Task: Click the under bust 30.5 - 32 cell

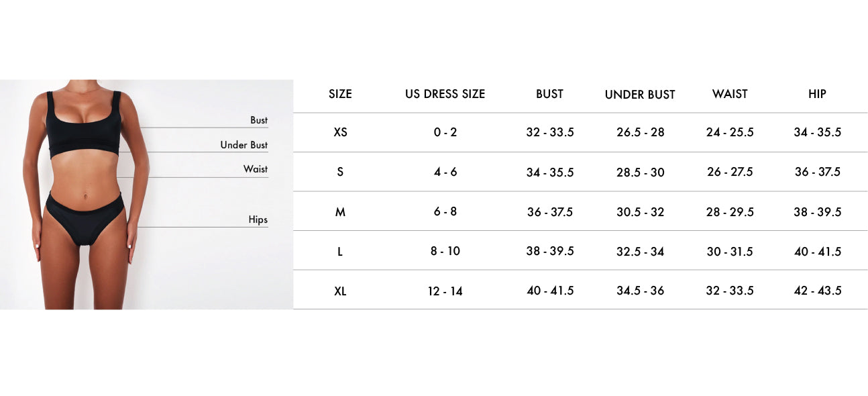Action: pos(641,212)
